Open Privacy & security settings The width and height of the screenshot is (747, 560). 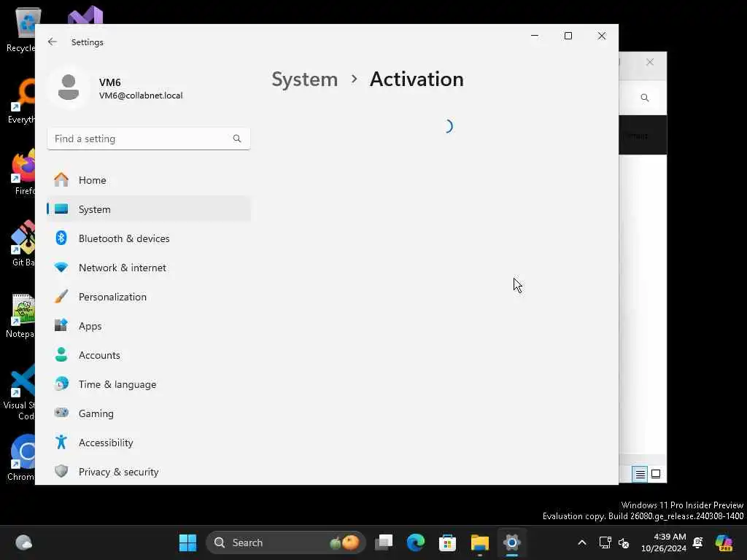[x=149, y=472]
